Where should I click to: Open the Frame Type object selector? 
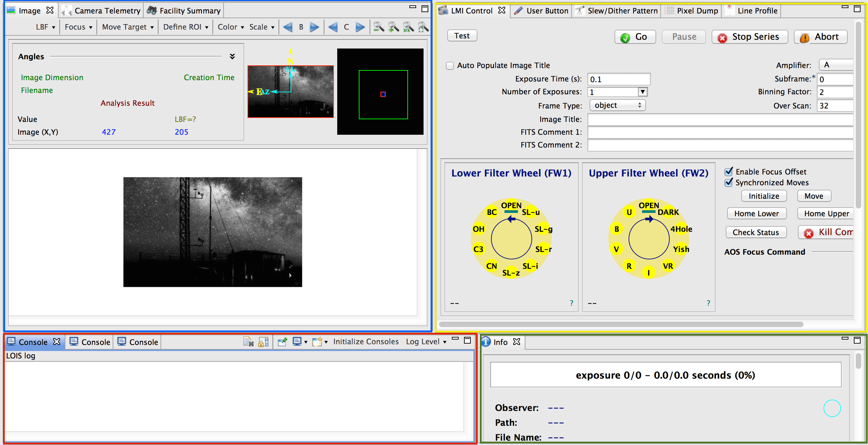pyautogui.click(x=617, y=105)
